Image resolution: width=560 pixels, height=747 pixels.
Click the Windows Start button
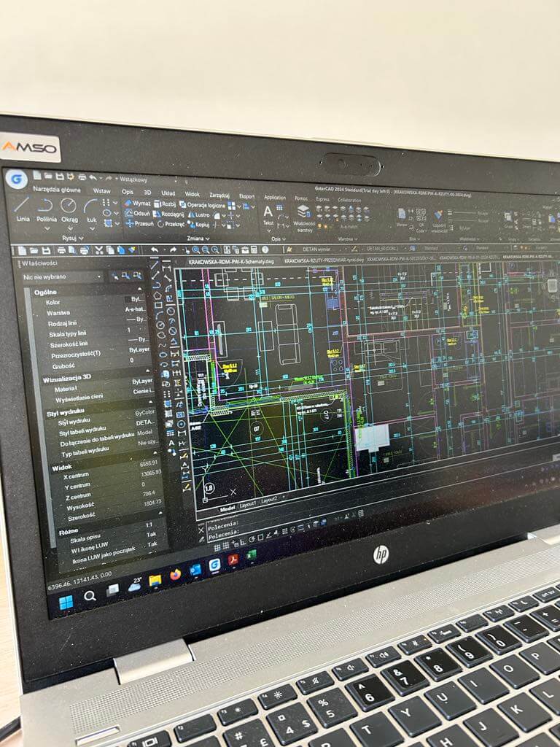click(66, 602)
